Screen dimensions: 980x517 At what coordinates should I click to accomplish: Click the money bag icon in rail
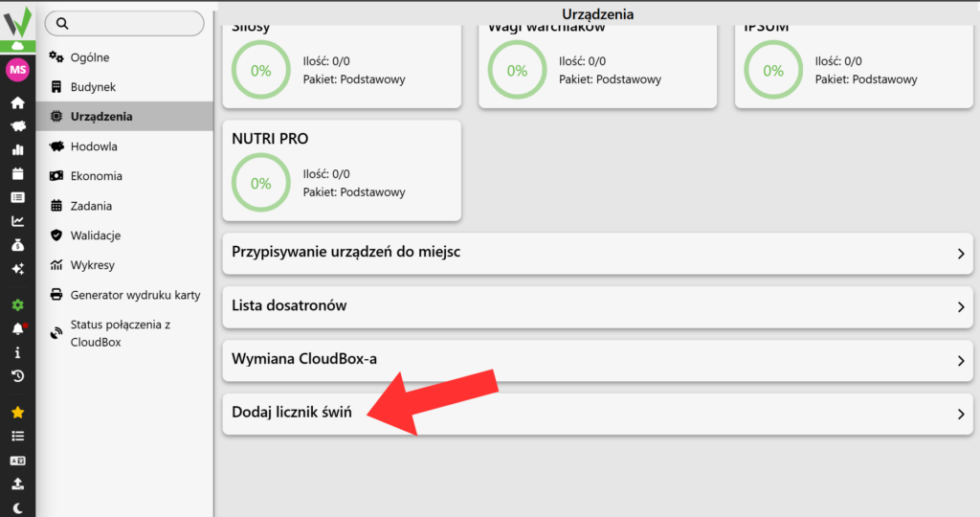17,245
